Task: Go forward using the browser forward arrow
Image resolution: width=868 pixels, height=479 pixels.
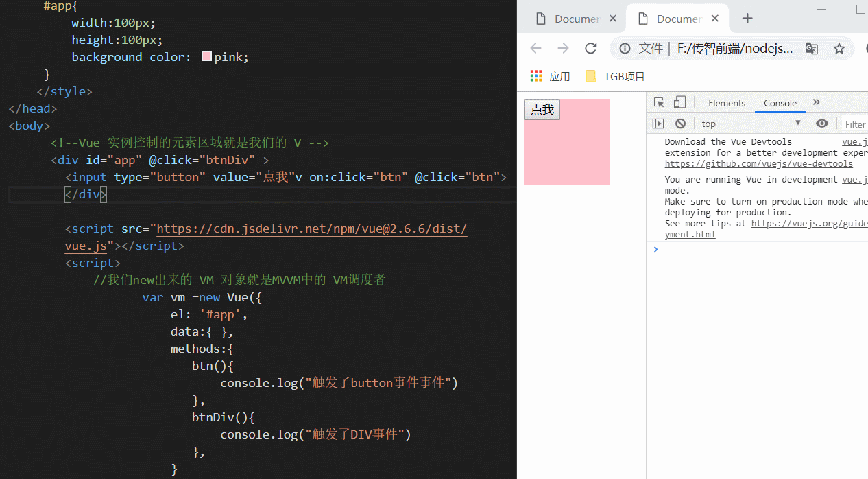Action: [563, 48]
